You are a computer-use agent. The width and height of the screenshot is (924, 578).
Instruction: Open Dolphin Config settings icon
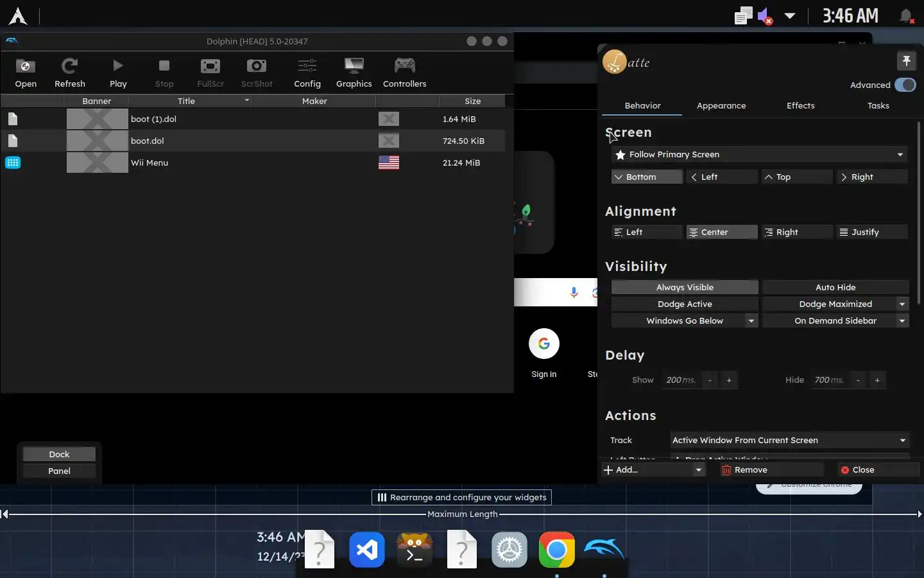coord(307,66)
